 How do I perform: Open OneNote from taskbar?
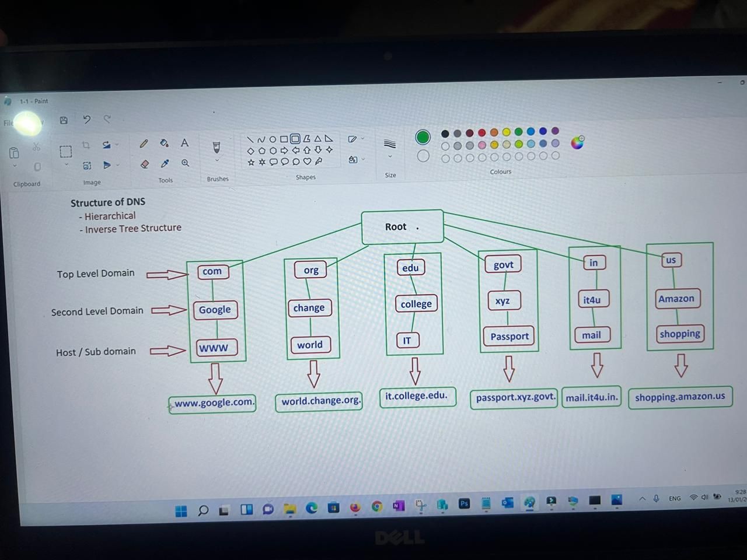[399, 506]
